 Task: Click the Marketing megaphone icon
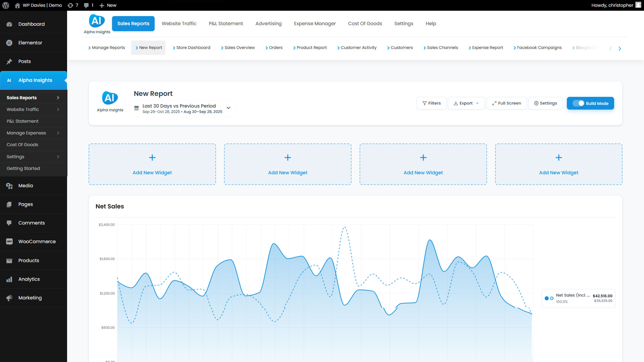tap(9, 298)
